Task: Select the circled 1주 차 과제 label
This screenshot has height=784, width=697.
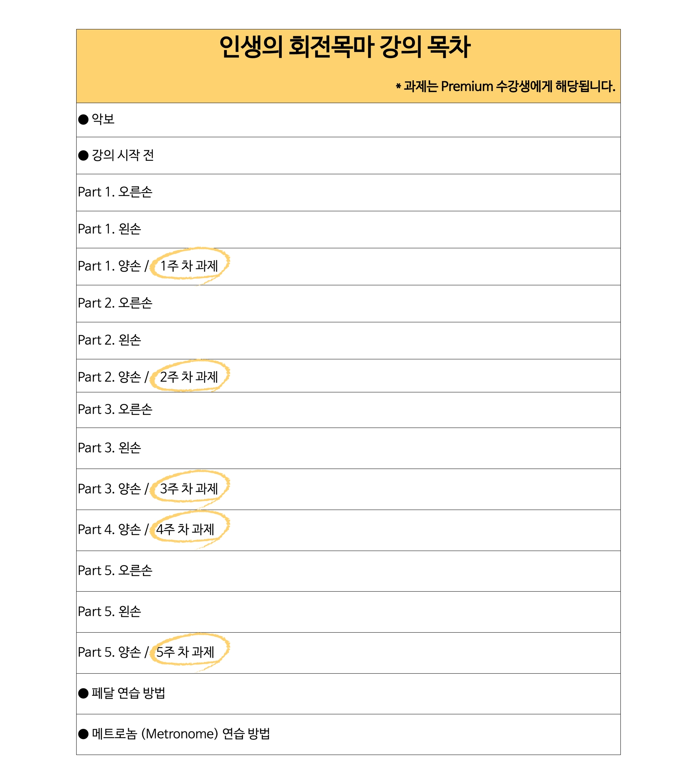Action: pos(189,265)
